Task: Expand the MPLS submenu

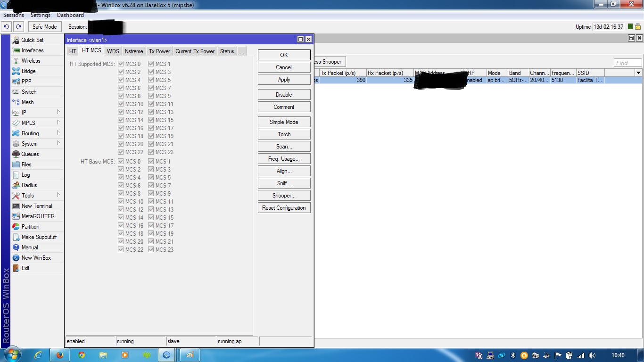Action: coord(58,123)
